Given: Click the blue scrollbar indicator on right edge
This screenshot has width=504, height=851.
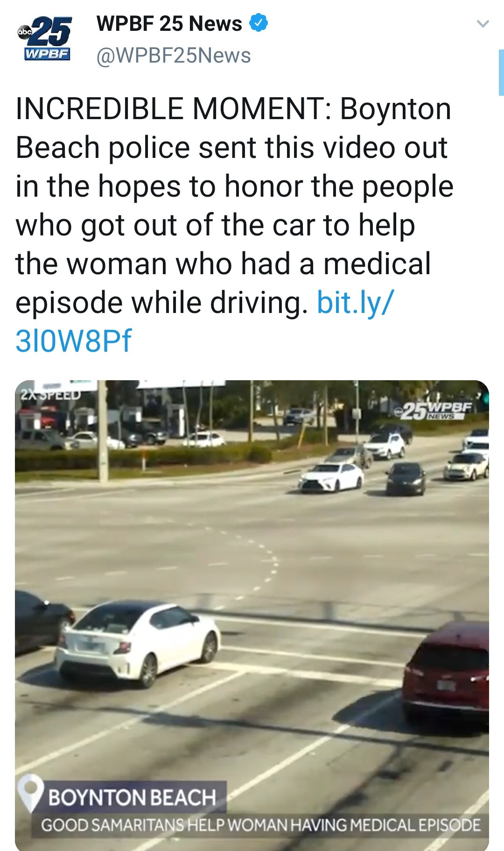Looking at the screenshot, I should point(501,72).
